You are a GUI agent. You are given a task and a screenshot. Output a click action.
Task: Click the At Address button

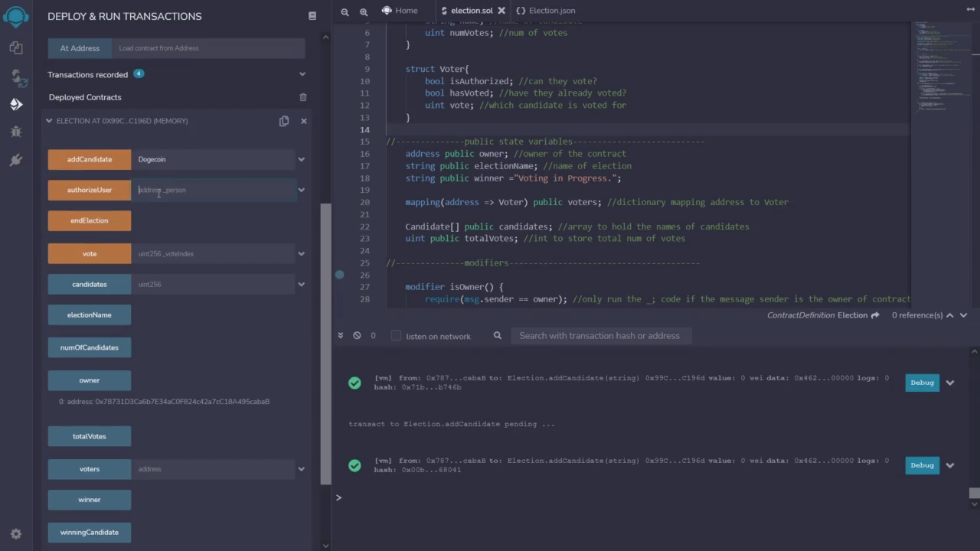pos(80,48)
